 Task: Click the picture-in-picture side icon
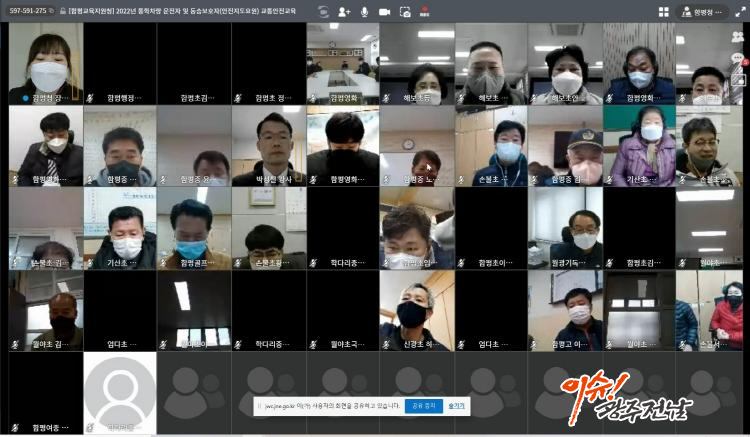[x=738, y=80]
